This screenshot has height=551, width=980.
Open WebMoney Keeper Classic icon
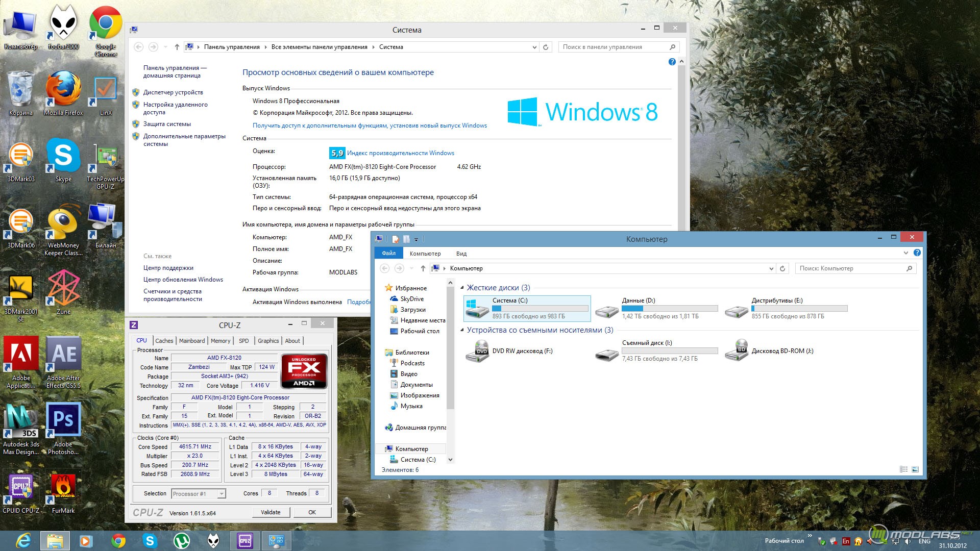tap(63, 231)
